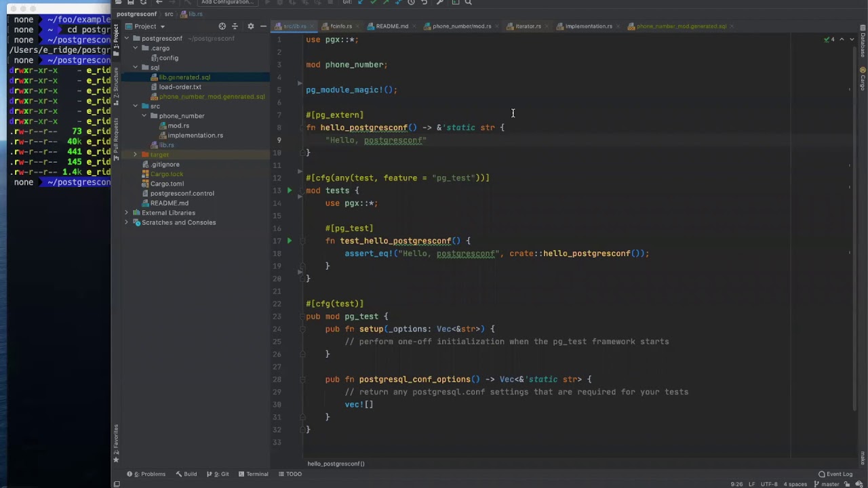Viewport: 868px width, 488px height.
Task: Click Git push green arrow icon
Action: pos(386,3)
